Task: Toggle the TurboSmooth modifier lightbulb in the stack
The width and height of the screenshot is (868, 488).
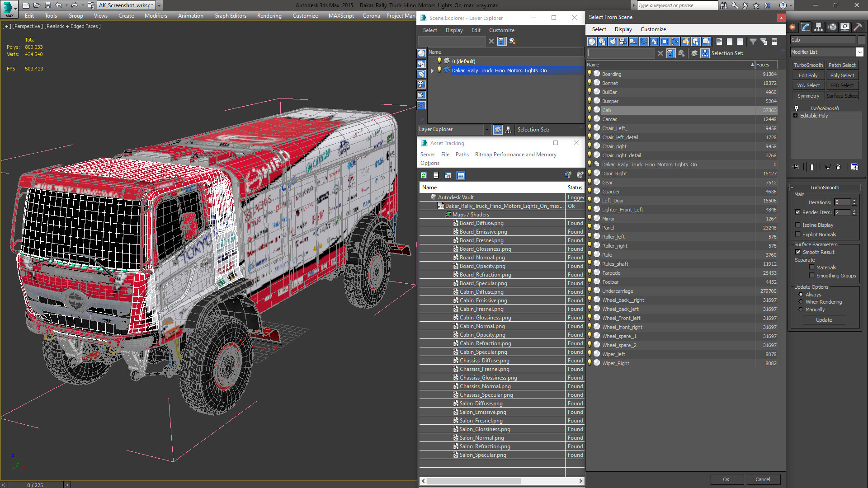Action: [x=797, y=108]
